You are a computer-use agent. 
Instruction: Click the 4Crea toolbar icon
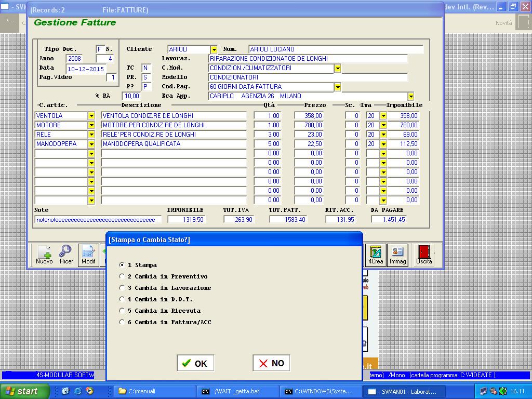coord(376,255)
